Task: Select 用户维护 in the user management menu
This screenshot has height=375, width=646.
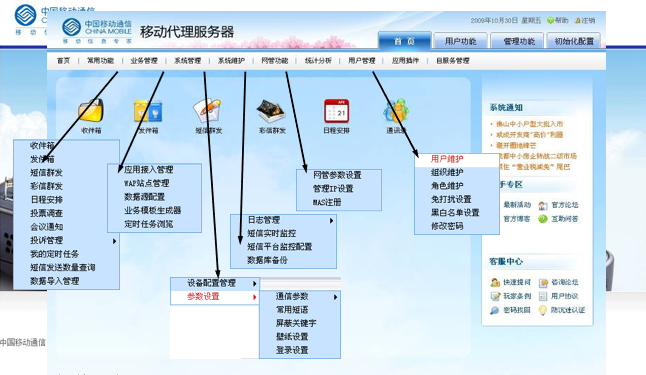Action: (x=447, y=159)
